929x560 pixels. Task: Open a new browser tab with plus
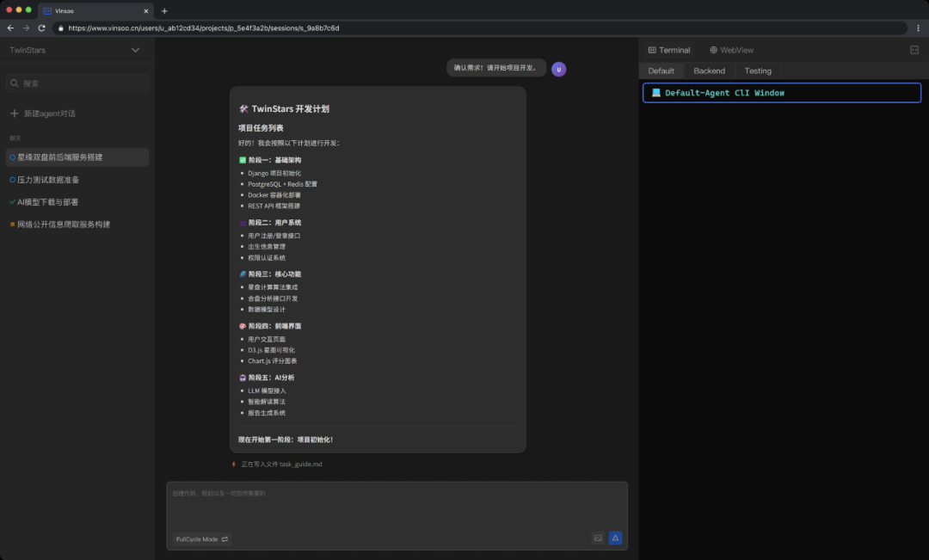coord(164,10)
